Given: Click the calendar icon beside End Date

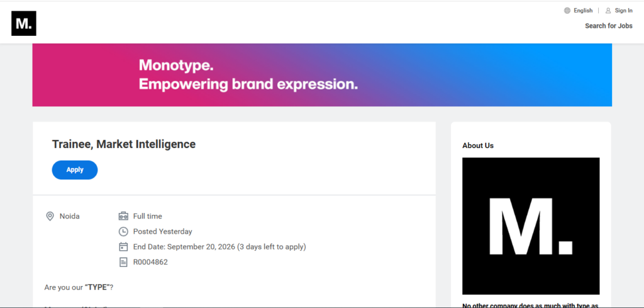Looking at the screenshot, I should click(x=123, y=247).
